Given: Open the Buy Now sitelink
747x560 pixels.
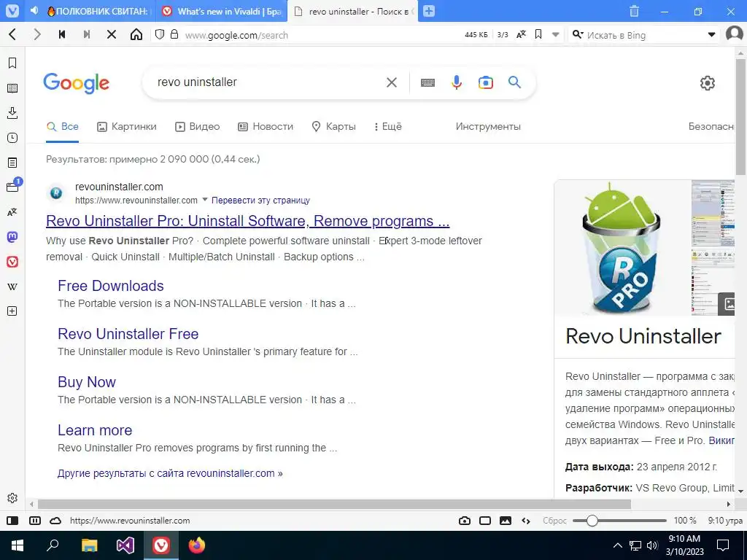Looking at the screenshot, I should point(87,382).
